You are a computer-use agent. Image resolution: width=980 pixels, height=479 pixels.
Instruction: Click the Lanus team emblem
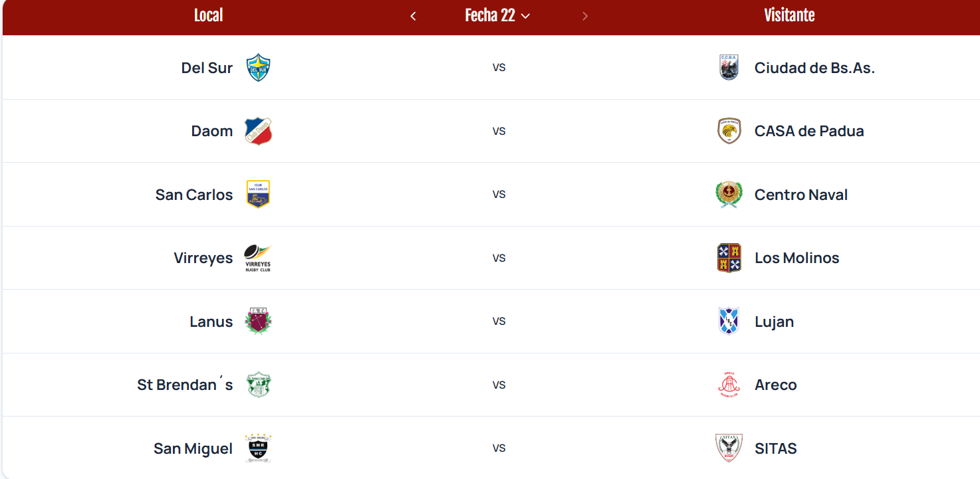258,322
